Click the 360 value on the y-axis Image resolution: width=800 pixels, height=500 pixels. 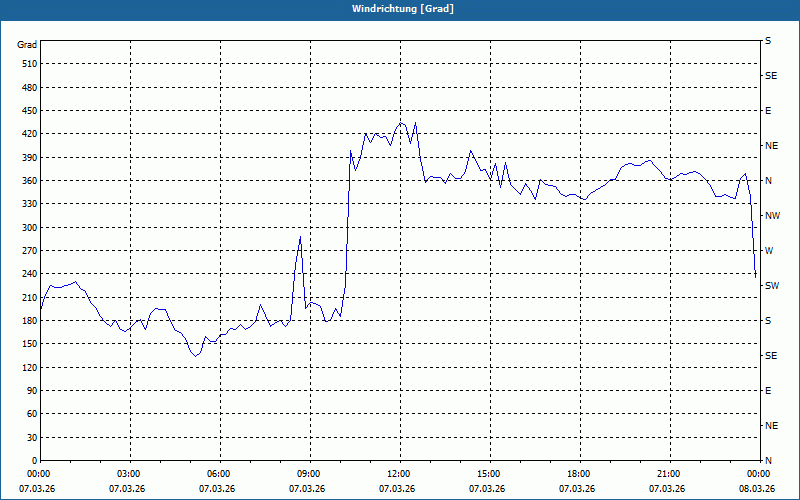28,181
